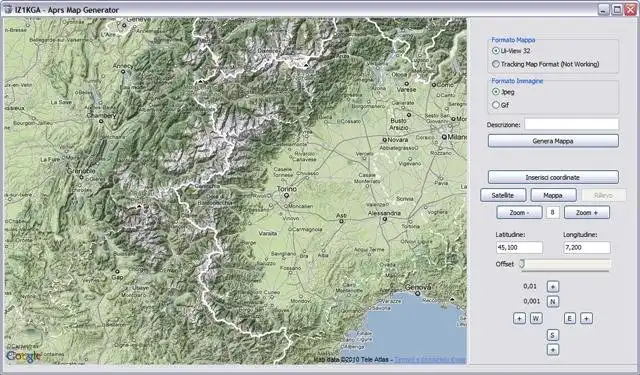Viewport: 640px width, 375px height.
Task: Click the + button beside E
Action: pyautogui.click(x=586, y=318)
